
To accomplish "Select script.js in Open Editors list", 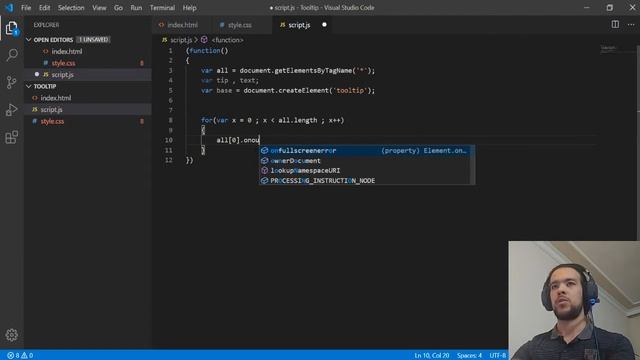I will coord(62,75).
